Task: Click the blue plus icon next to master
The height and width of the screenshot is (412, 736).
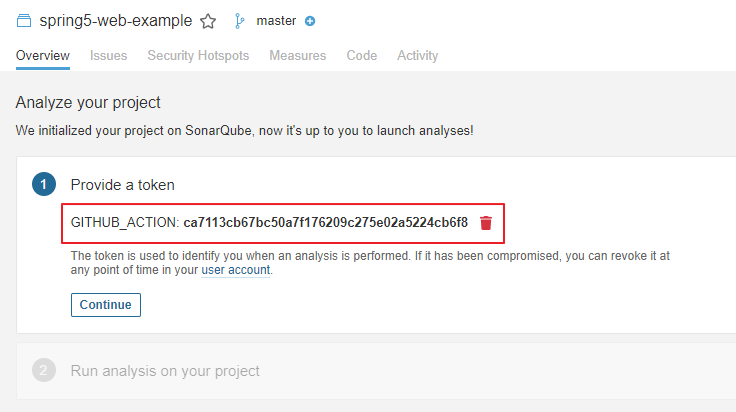Action: coord(310,21)
